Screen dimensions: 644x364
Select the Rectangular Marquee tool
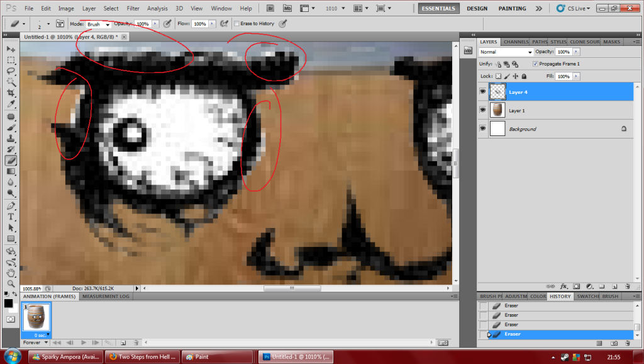click(11, 60)
